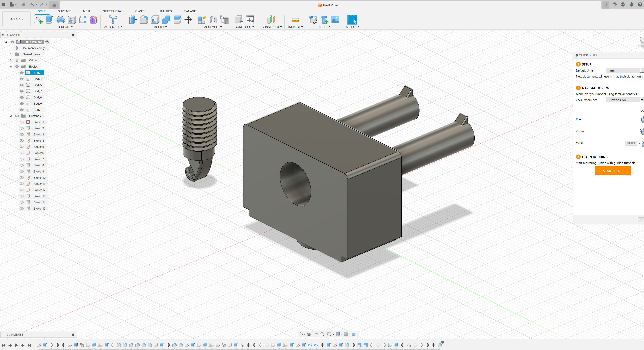Screen dimensions: 644x350
Task: Click the Extrude tool icon
Action: pyautogui.click(x=49, y=20)
